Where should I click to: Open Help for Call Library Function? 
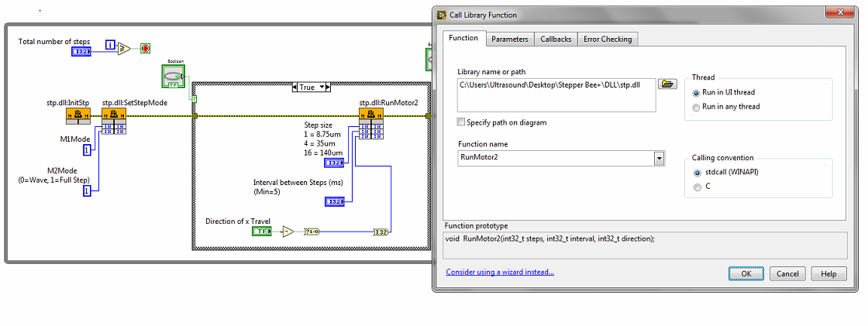(828, 273)
